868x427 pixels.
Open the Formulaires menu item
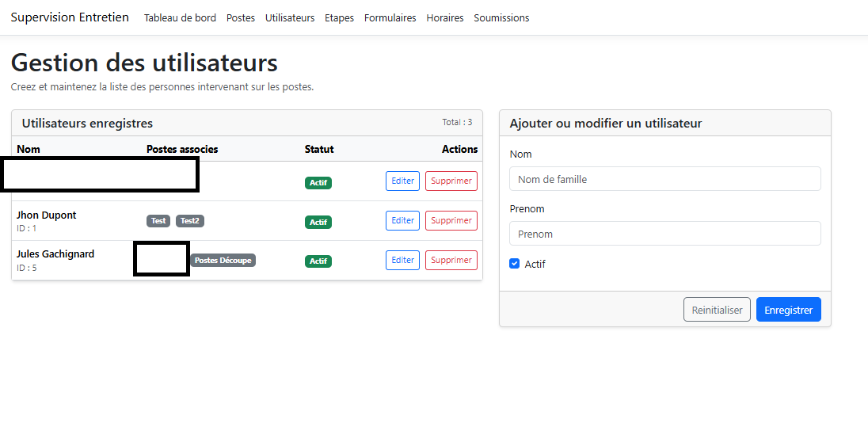390,17
